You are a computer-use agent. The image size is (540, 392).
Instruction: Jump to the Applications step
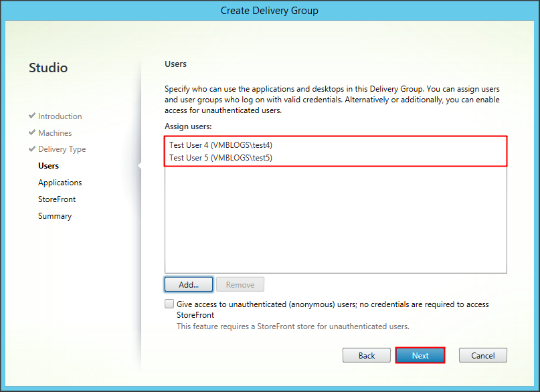pyautogui.click(x=60, y=183)
